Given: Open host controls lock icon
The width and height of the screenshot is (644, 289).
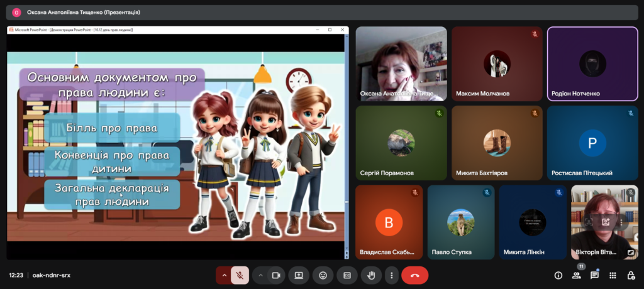Looking at the screenshot, I should point(631,275).
